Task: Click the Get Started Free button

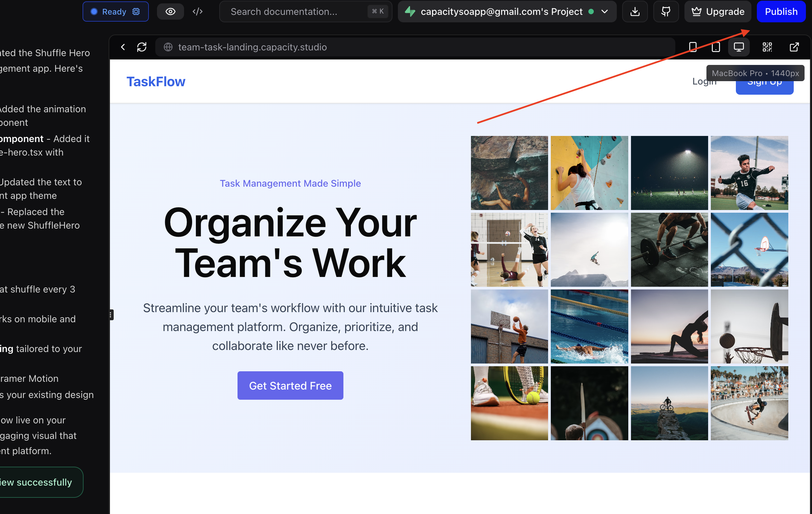Action: pos(290,385)
